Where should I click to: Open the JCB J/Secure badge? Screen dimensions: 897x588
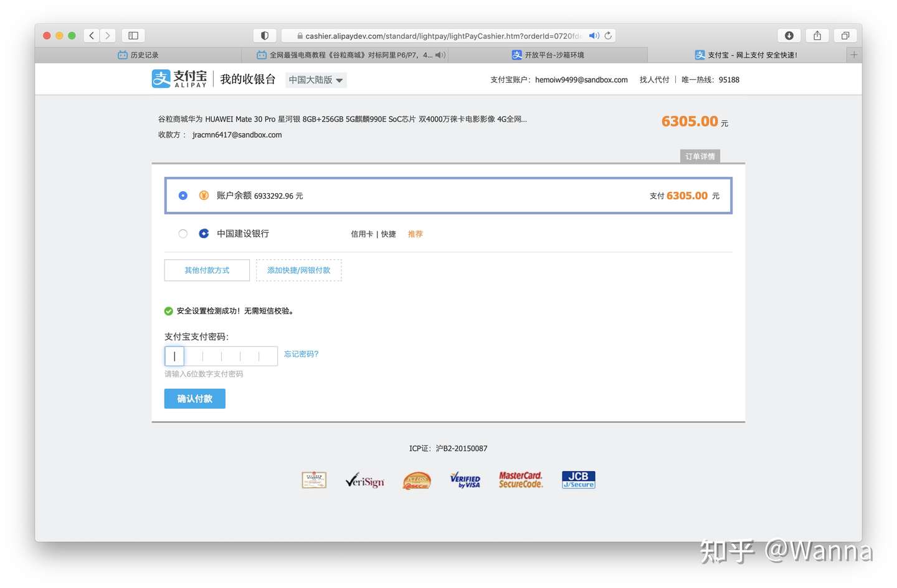pyautogui.click(x=577, y=479)
